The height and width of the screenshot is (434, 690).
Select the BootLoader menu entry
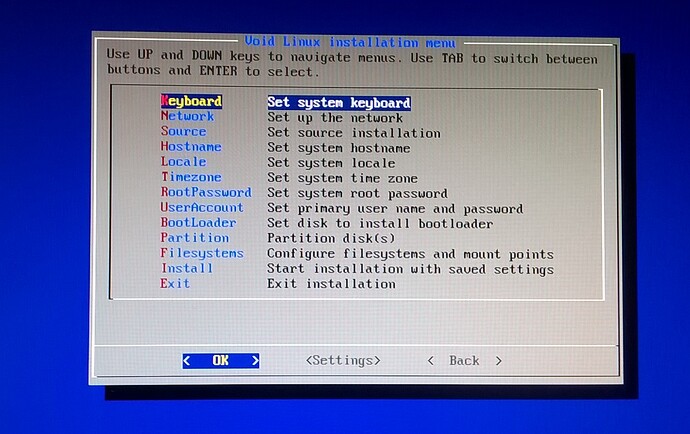coord(198,222)
